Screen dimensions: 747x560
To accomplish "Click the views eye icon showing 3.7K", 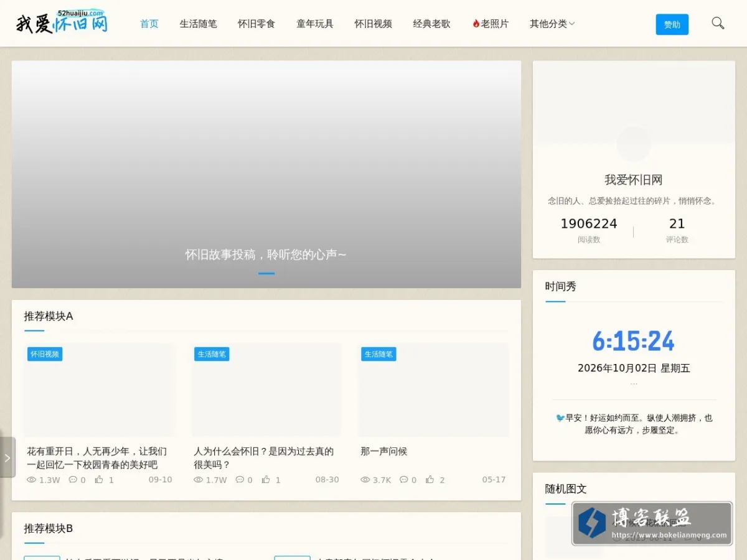I will click(x=365, y=480).
